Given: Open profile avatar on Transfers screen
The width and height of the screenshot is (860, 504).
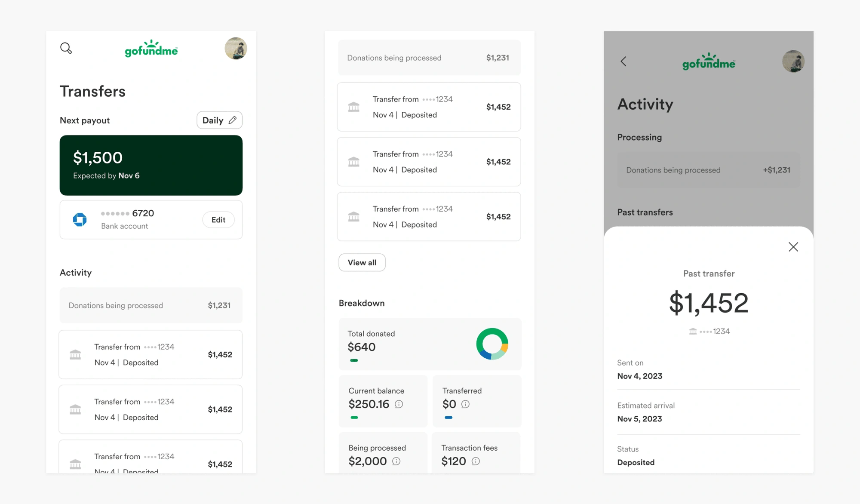Looking at the screenshot, I should point(236,48).
